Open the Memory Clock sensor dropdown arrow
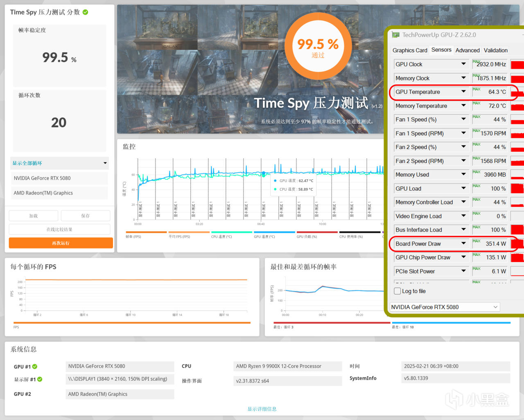 point(463,78)
